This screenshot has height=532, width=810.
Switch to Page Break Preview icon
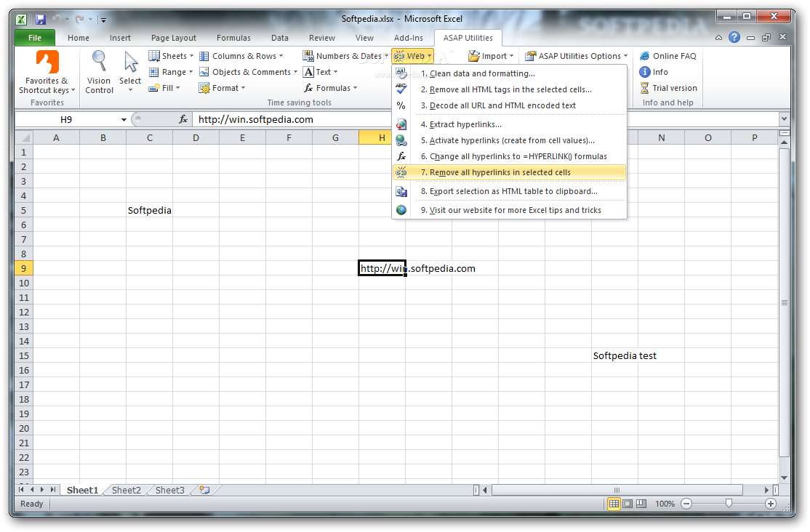coord(641,504)
